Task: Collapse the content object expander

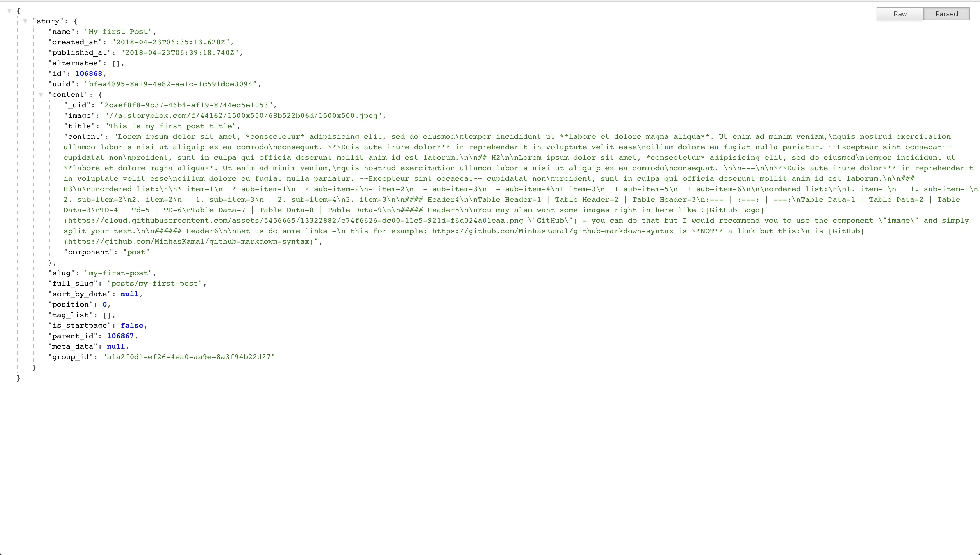Action: pyautogui.click(x=42, y=94)
